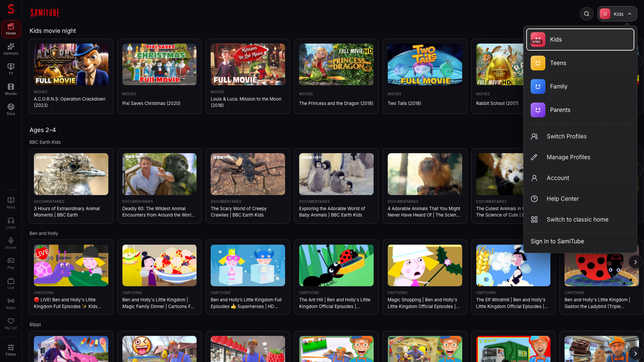
Task: Open Blippi ice cream truck thumbnail
Action: pos(71,349)
